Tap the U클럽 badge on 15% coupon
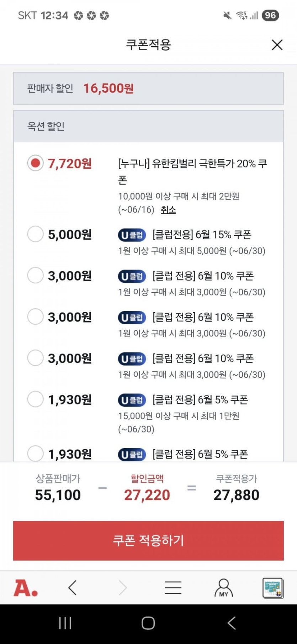 tap(132, 235)
